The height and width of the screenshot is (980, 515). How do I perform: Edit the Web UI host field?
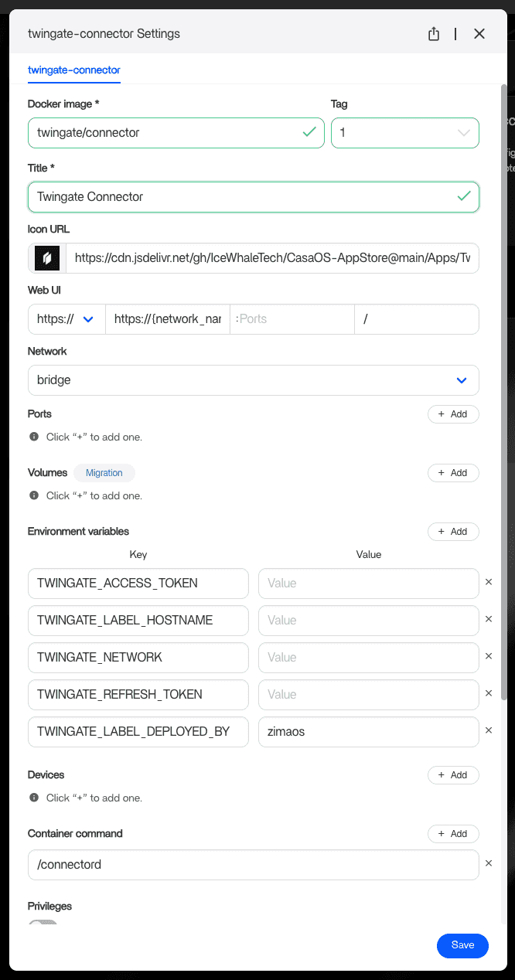(168, 318)
